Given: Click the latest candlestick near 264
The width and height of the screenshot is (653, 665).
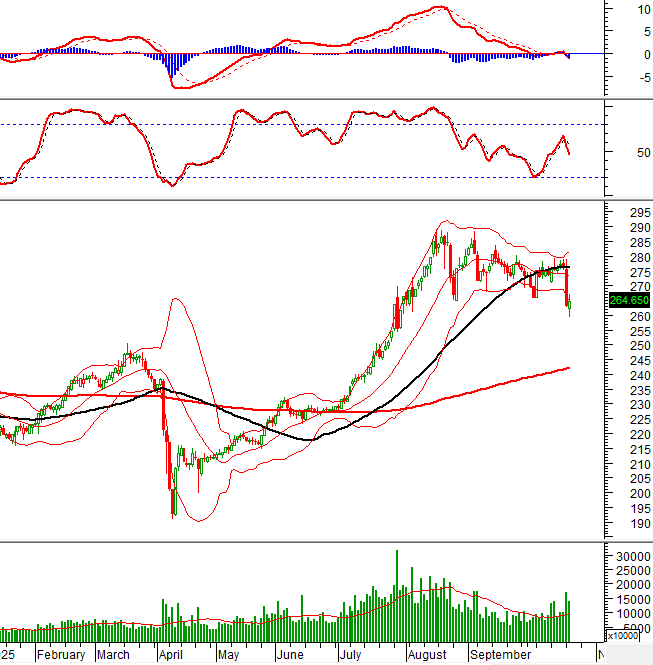Looking at the screenshot, I should (570, 306).
